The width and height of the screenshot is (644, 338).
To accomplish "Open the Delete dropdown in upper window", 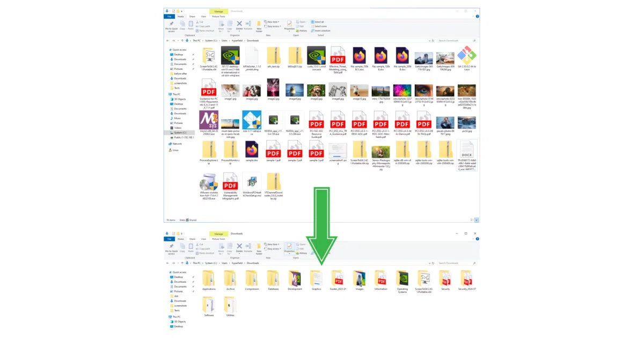I will 239,31.
